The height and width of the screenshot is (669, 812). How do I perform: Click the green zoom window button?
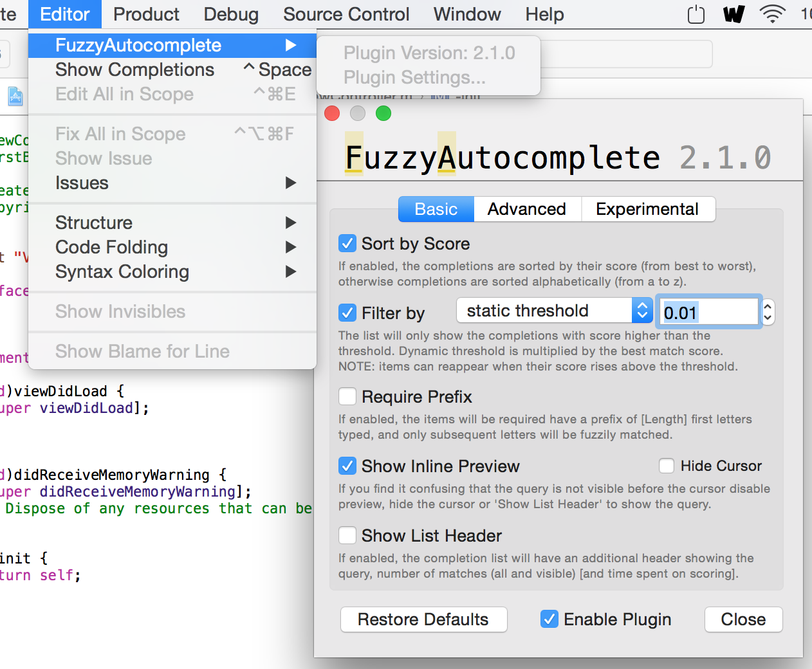point(383,113)
